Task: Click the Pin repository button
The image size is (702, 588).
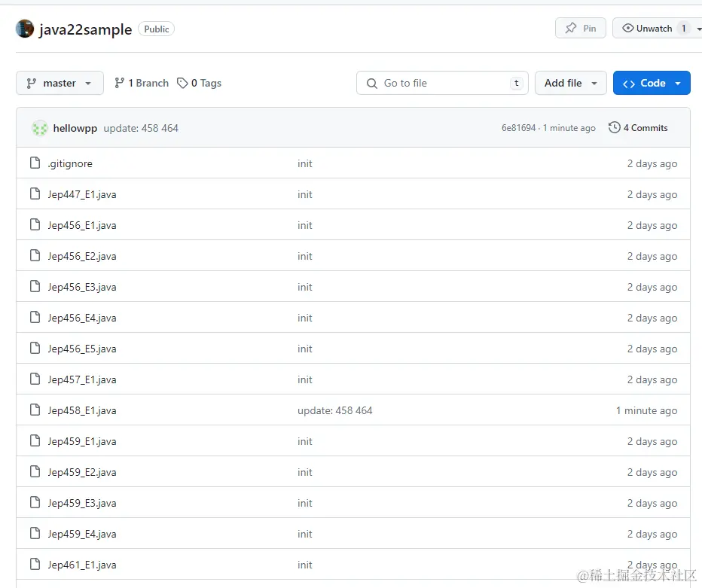Action: [x=580, y=28]
